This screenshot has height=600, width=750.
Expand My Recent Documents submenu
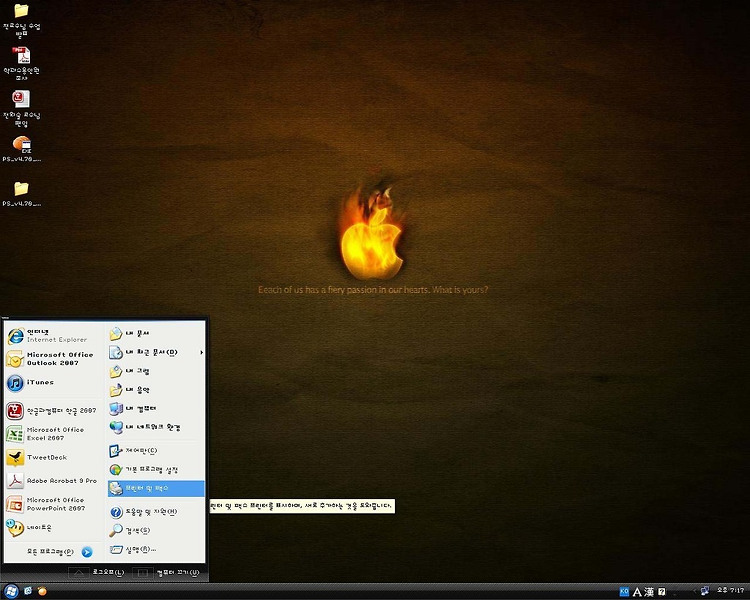[x=156, y=353]
